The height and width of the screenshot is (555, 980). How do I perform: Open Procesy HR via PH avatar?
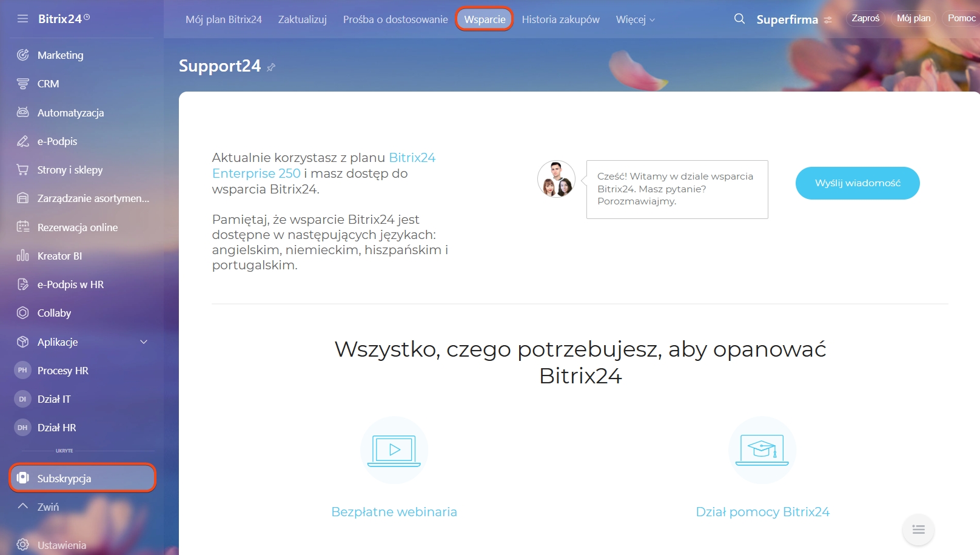point(22,370)
